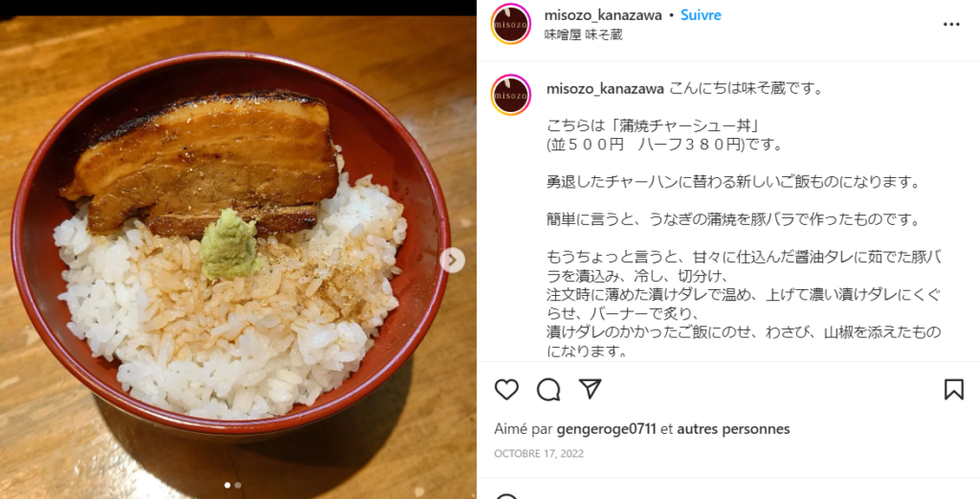
Task: Save the post with the bookmark icon
Action: [x=954, y=390]
